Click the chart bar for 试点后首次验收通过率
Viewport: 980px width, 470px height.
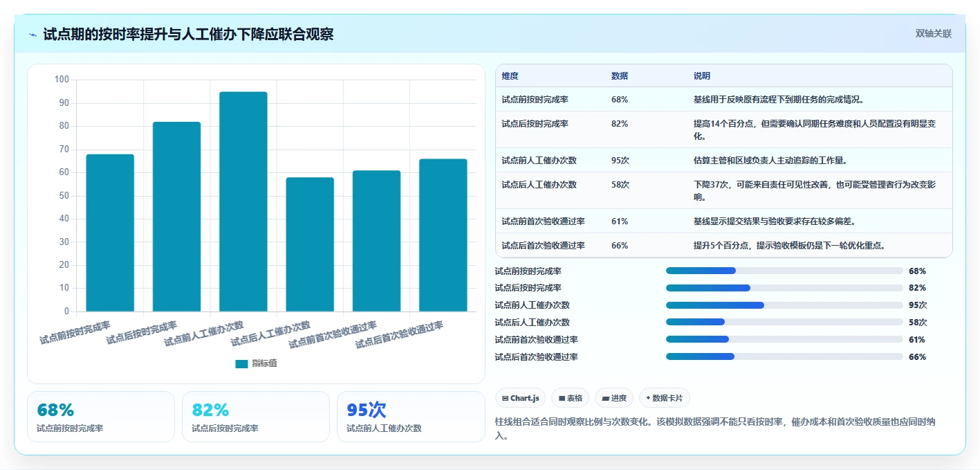[x=443, y=235]
